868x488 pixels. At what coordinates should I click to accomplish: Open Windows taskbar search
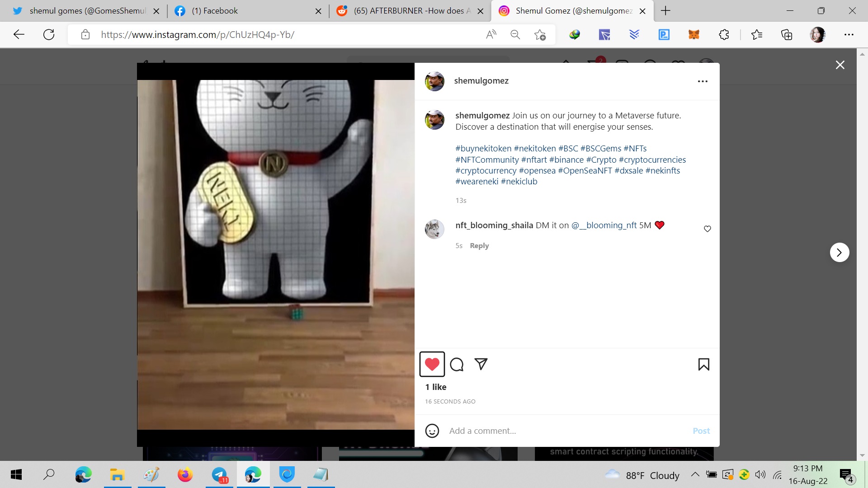click(x=49, y=474)
